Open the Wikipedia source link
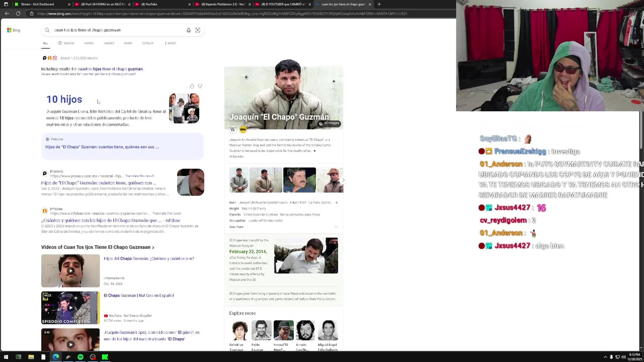The width and height of the screenshot is (644, 362). pos(236,156)
